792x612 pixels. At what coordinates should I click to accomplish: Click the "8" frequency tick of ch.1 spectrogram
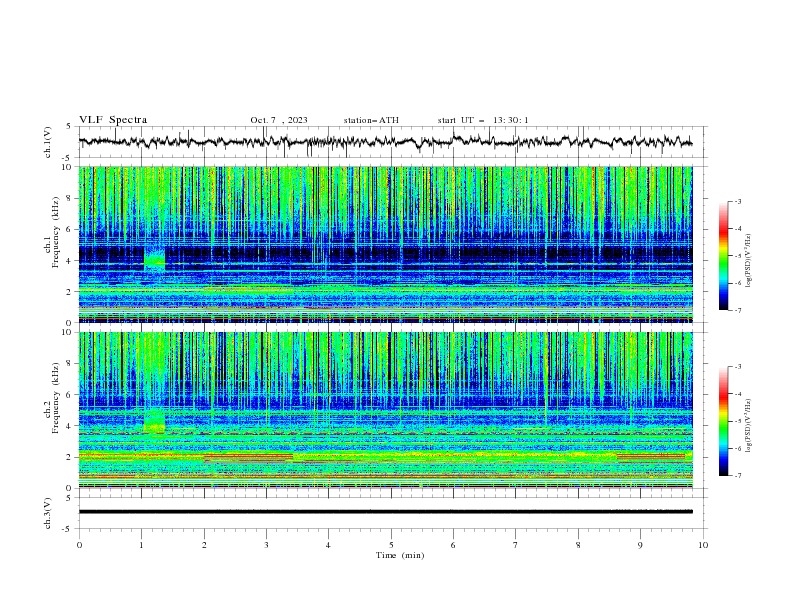point(70,198)
